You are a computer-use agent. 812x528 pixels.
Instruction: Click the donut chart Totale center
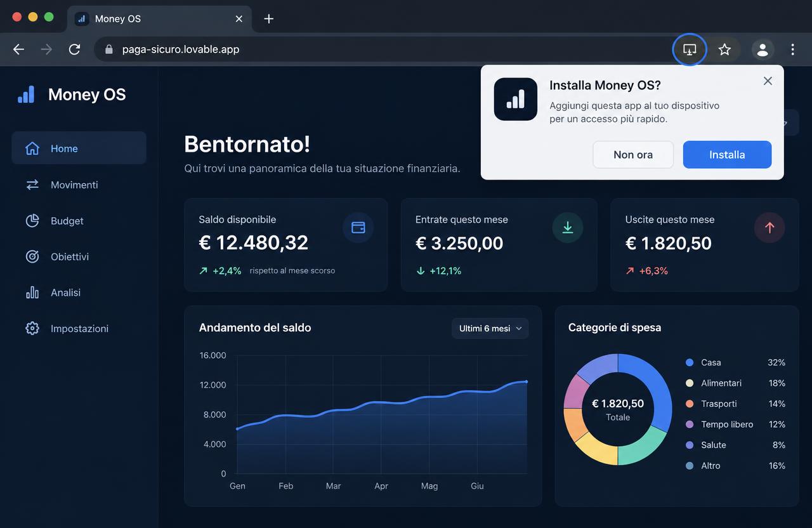pos(618,409)
